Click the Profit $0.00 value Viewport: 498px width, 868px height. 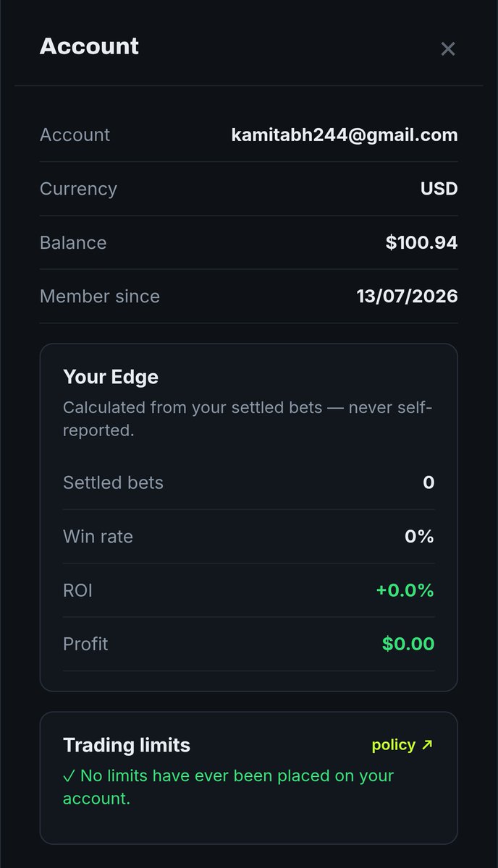point(408,644)
